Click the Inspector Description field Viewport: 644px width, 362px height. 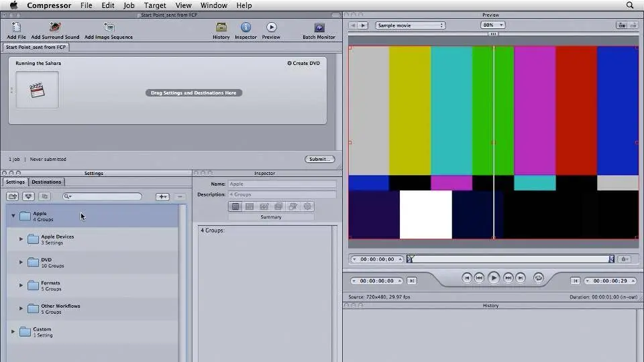(282, 194)
